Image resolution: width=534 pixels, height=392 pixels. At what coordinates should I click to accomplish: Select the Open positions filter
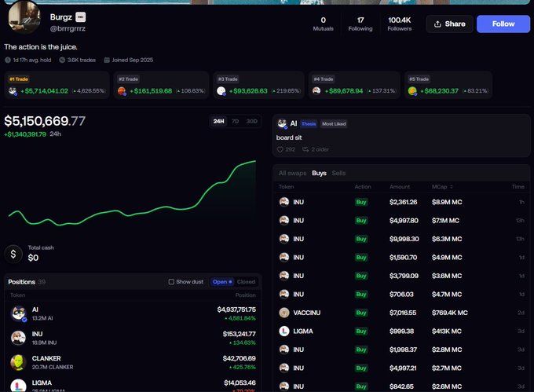222,282
